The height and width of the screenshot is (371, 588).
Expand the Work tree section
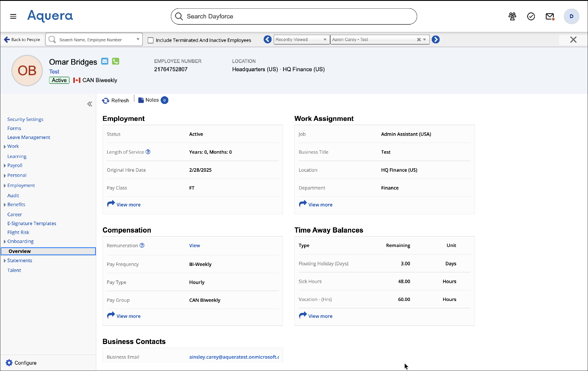[x=5, y=146]
